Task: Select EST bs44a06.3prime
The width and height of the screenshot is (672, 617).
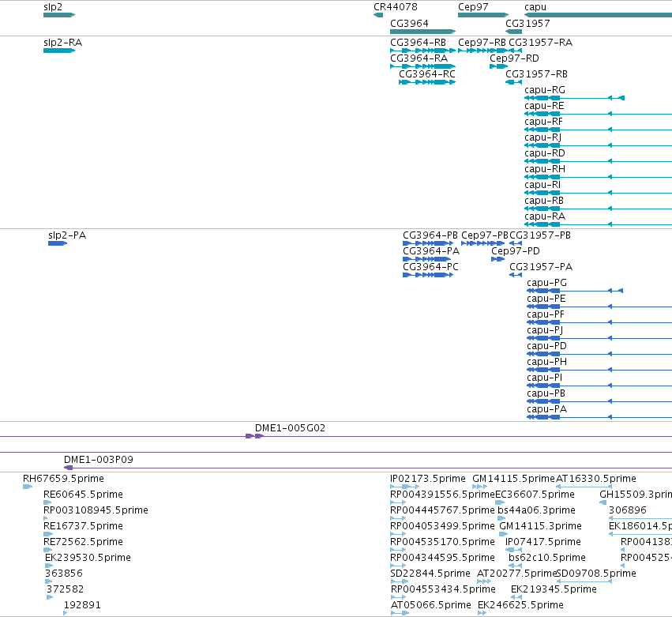Action: click(x=501, y=518)
